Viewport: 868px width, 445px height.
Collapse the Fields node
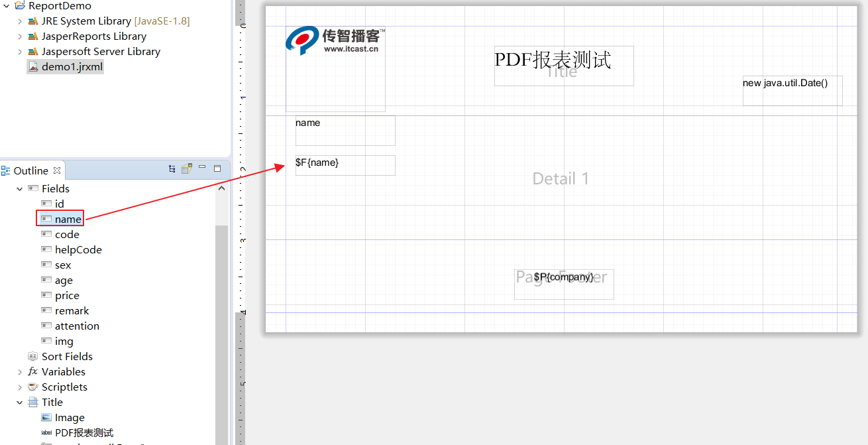coord(19,188)
